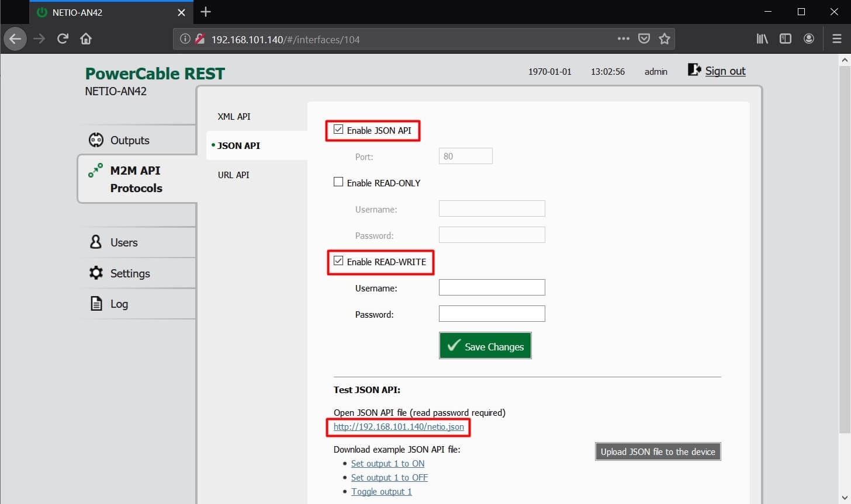Click the Outputs socket icon in sidebar
The width and height of the screenshot is (851, 504).
96,140
